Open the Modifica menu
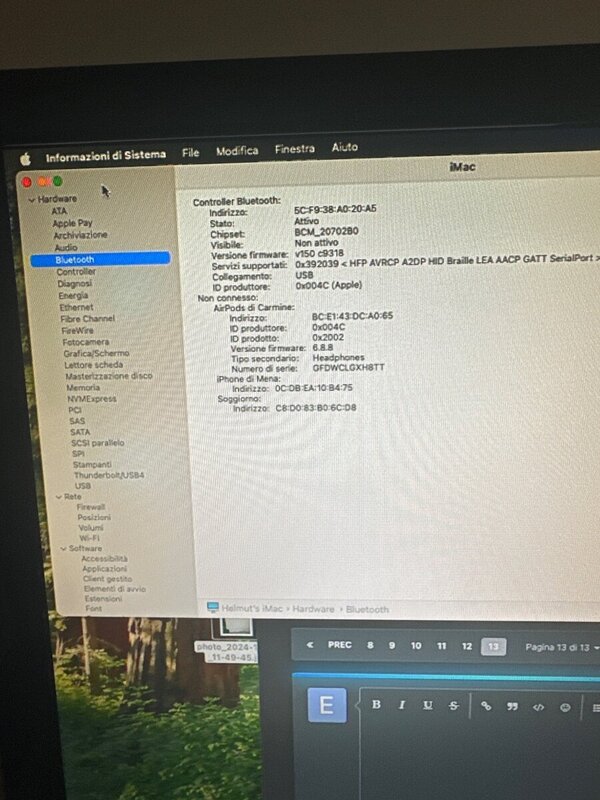The image size is (600, 800). [x=237, y=151]
